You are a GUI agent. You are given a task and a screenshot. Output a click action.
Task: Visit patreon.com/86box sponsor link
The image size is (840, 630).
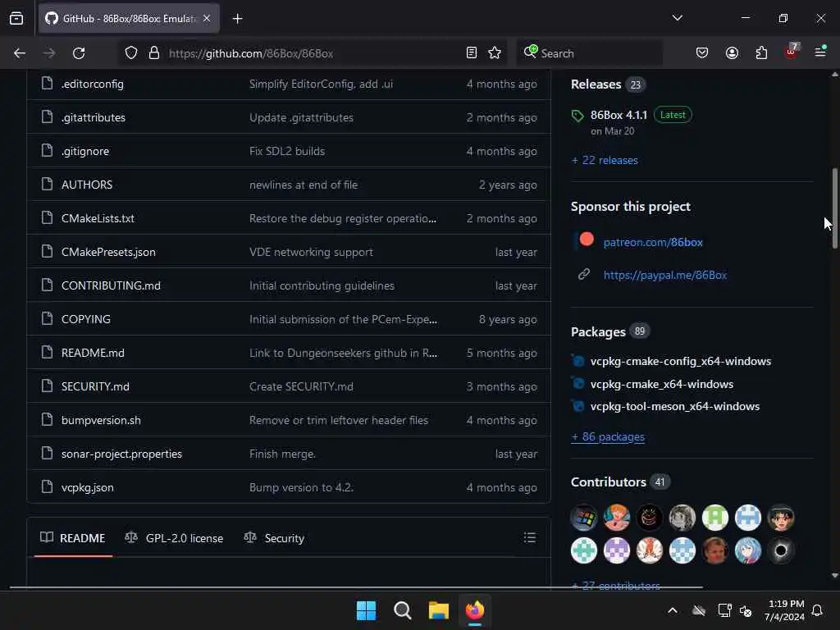click(653, 242)
